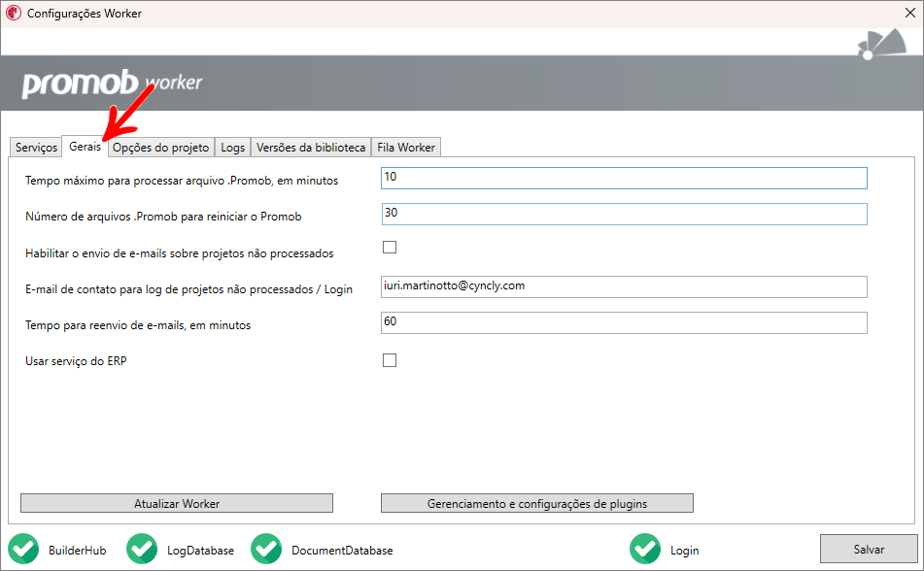924x571 pixels.
Task: Go to Versões da biblioteca tab
Action: (x=311, y=148)
